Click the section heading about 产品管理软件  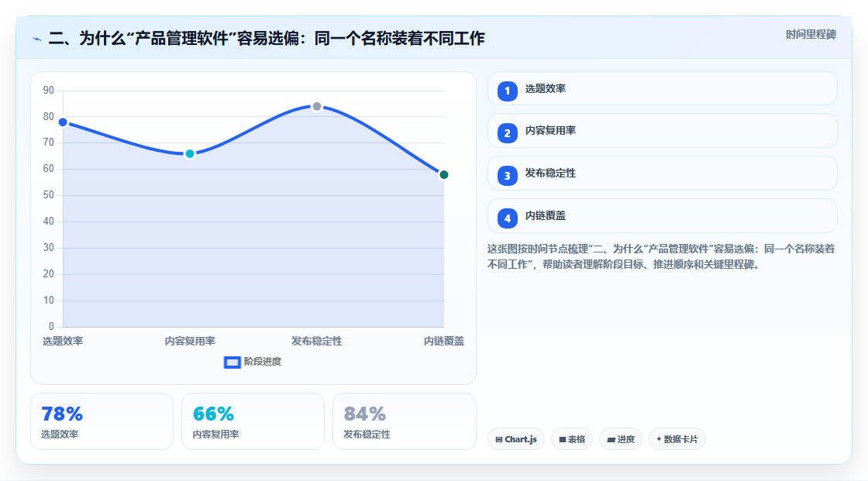[x=267, y=38]
